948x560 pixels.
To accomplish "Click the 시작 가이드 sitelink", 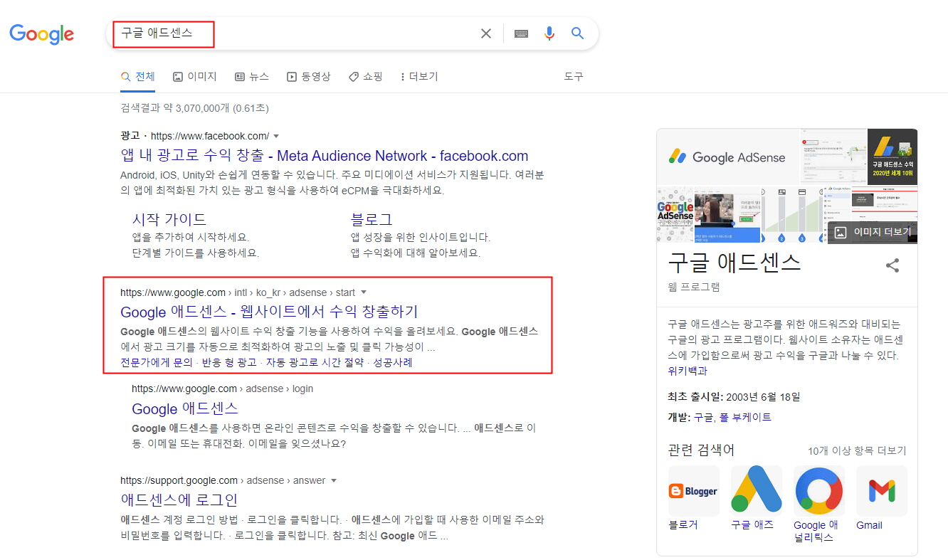I will [x=169, y=219].
